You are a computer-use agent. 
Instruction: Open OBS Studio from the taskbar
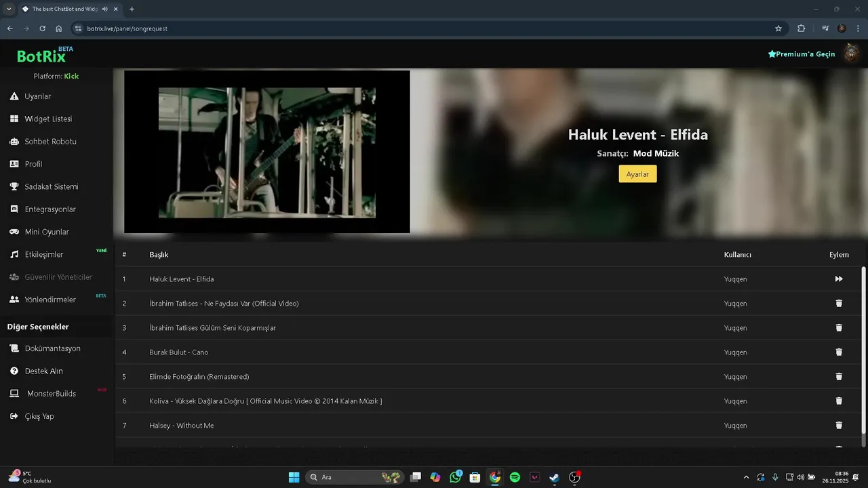(x=574, y=477)
